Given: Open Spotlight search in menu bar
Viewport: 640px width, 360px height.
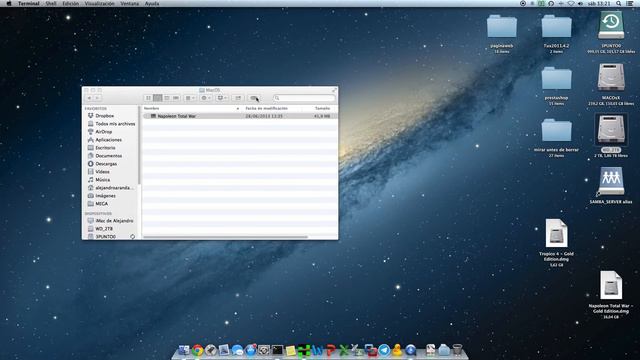Looking at the screenshot, I should (x=619, y=3).
